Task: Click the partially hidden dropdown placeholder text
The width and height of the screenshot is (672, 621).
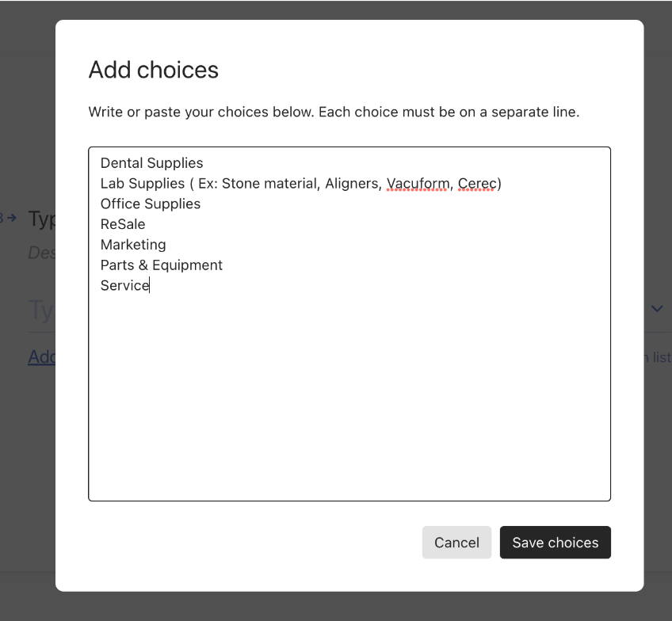Action: click(41, 310)
